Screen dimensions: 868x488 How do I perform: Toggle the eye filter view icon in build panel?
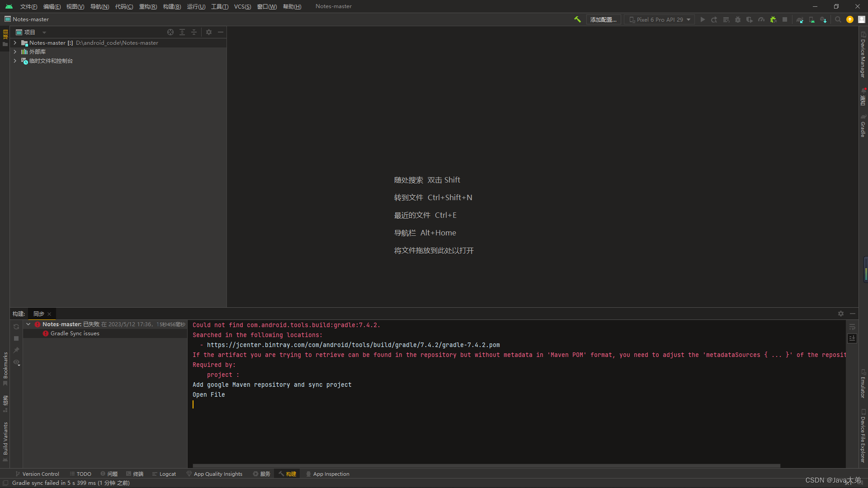[16, 362]
